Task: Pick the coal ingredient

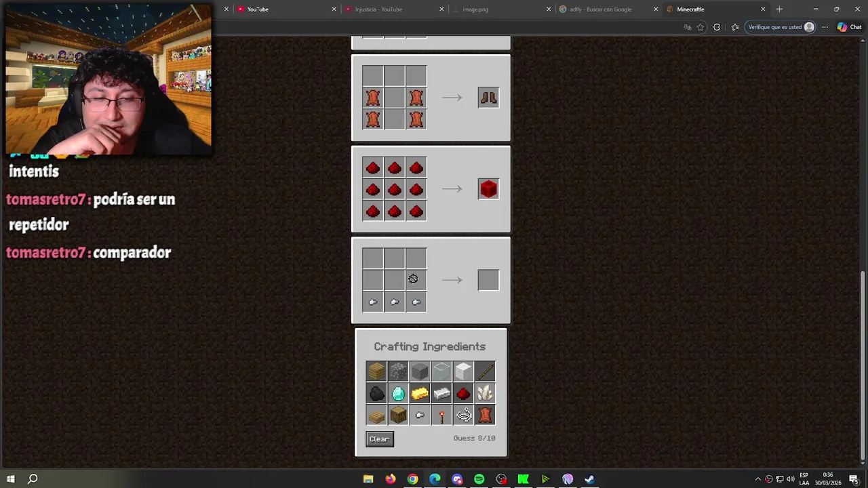Action: (x=376, y=393)
